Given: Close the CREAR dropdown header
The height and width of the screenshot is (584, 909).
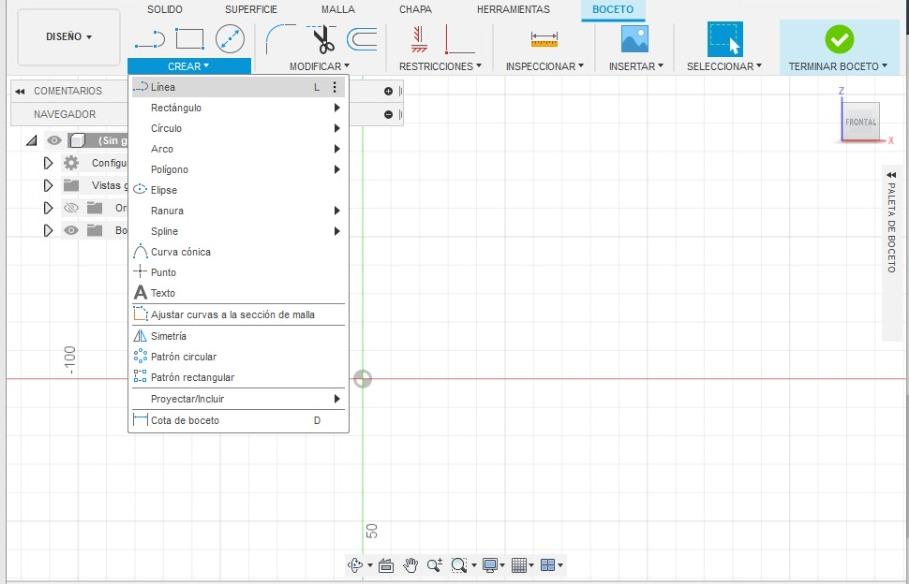Looking at the screenshot, I should point(189,66).
